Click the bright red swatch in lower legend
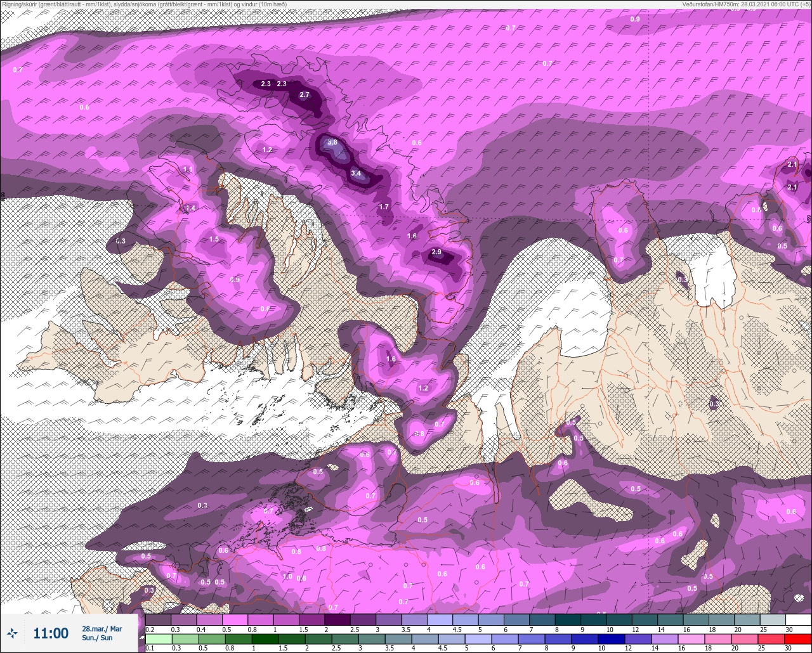 798,639
